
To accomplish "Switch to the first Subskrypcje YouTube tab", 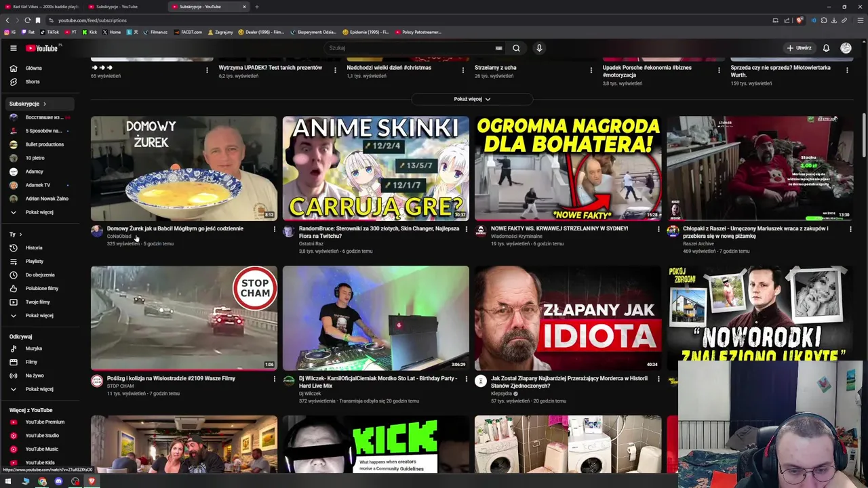I will click(121, 7).
